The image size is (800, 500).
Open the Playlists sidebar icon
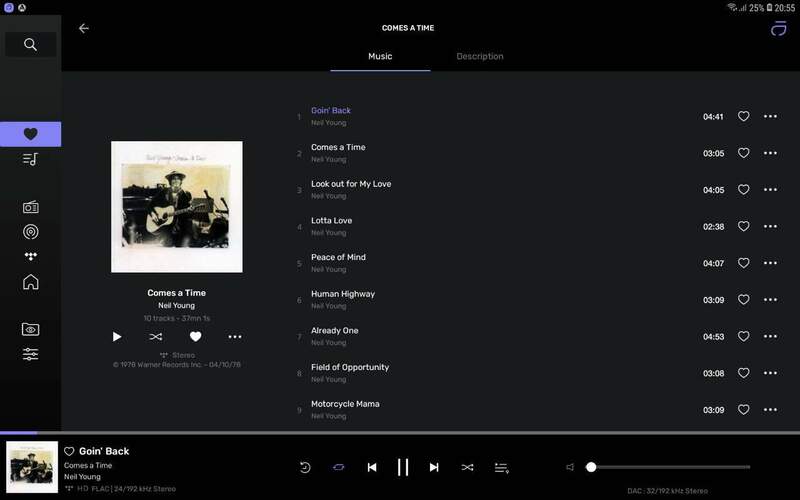31,159
